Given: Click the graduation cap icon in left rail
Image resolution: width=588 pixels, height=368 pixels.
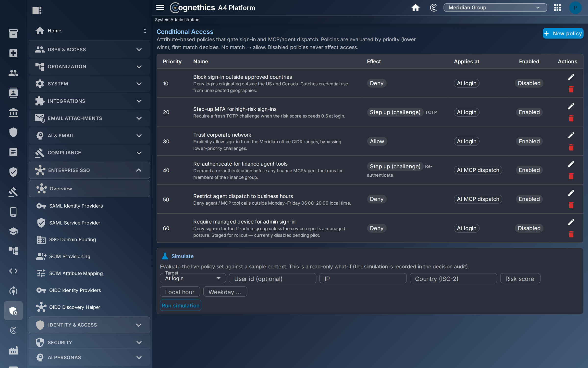Looking at the screenshot, I should (13, 231).
